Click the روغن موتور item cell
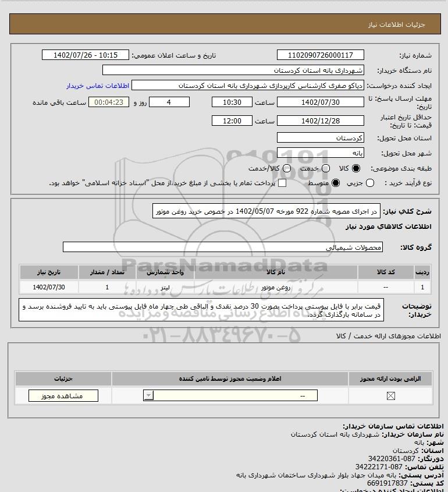 [x=276, y=287]
